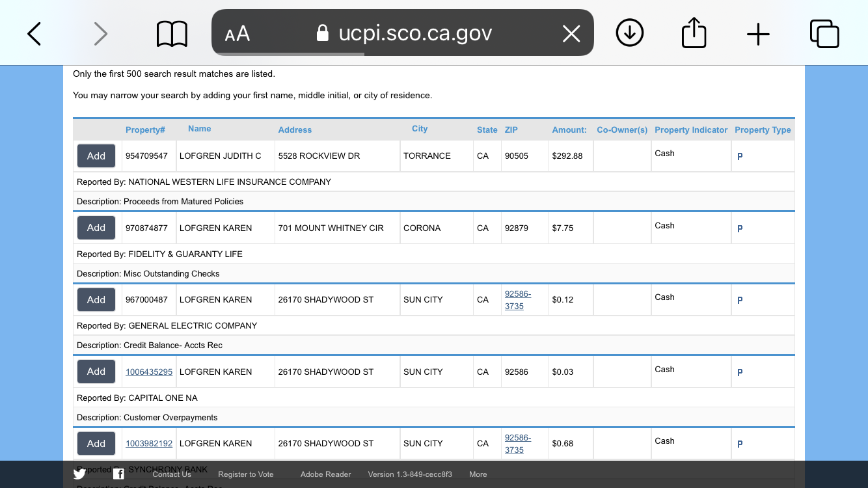Sort results by ZIP column header

[511, 130]
